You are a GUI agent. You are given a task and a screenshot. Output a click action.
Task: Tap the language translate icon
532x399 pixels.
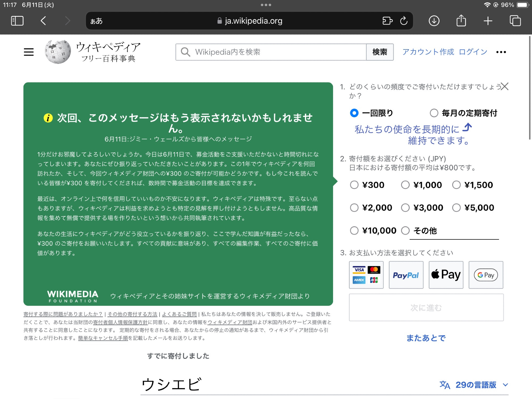tap(445, 385)
